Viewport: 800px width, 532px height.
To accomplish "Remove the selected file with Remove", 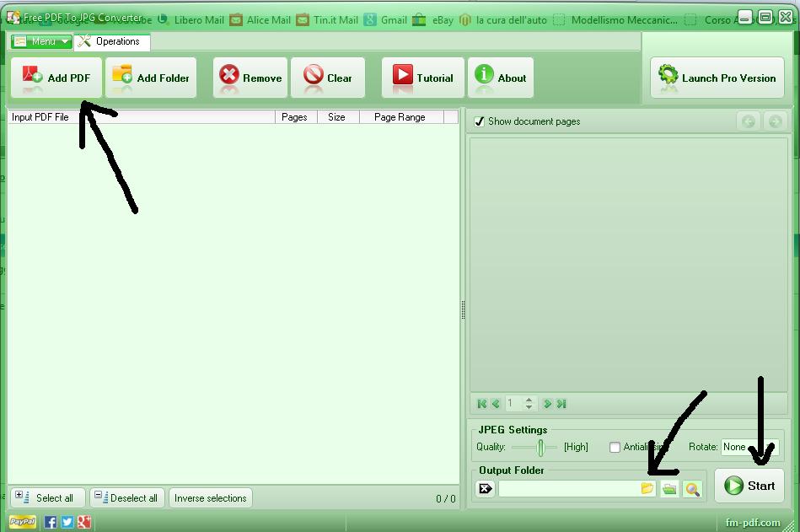I will click(x=250, y=78).
